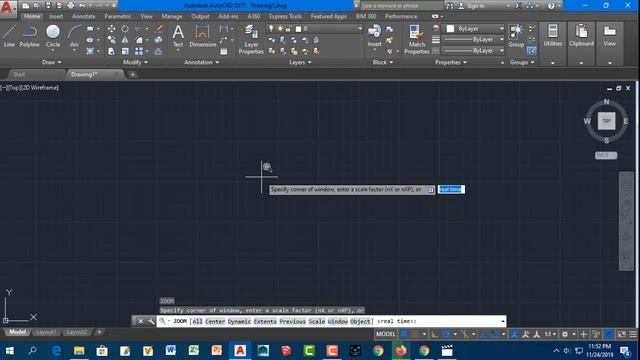Toggle annotation visibility in status bar
Viewport: 640px width, 360px height.
[x=514, y=334]
